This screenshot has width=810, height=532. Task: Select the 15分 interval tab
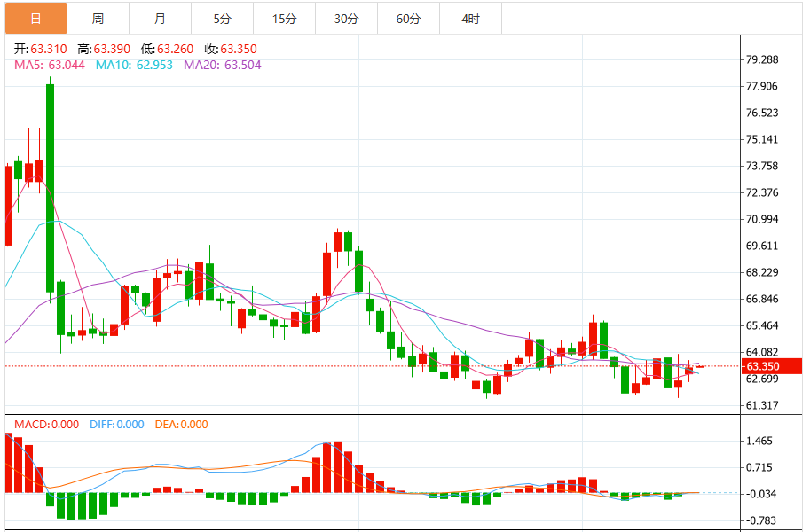click(x=284, y=19)
